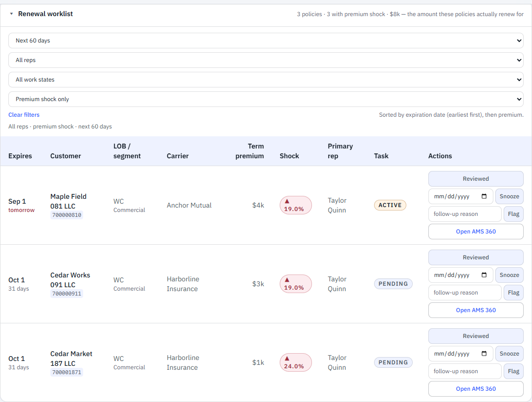Click the 19.0% shock badge for Cedar Works

tap(295, 284)
